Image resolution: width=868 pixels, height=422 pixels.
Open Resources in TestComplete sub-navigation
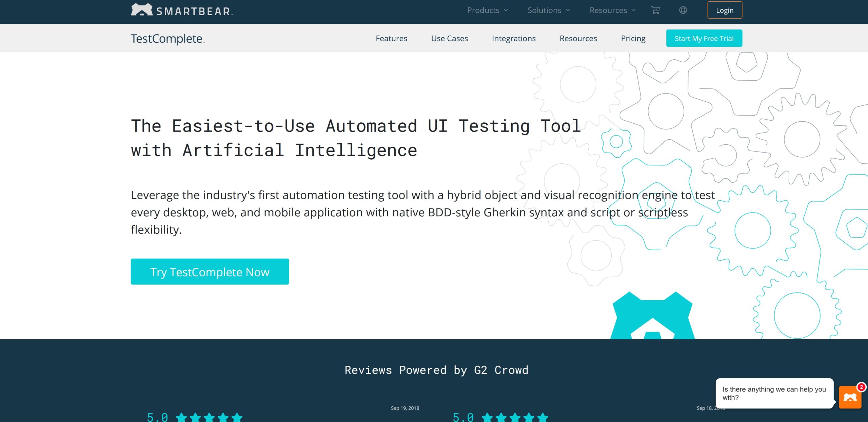click(x=578, y=38)
